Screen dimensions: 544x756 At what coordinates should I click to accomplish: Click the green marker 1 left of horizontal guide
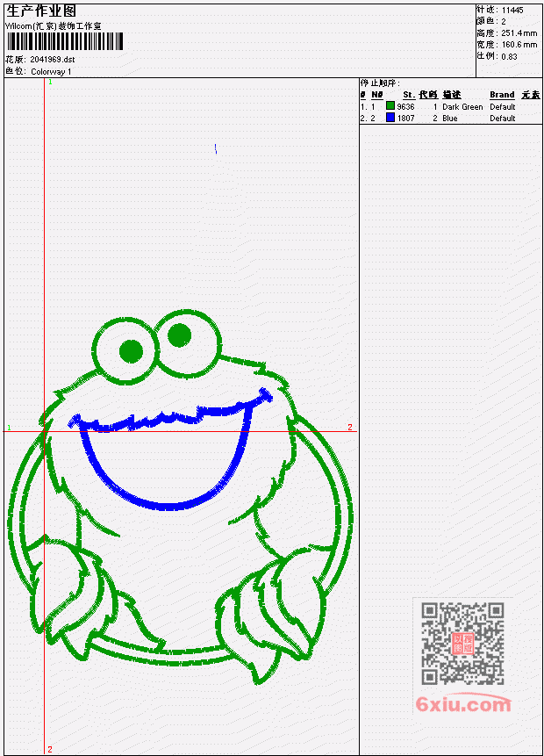(x=9, y=428)
